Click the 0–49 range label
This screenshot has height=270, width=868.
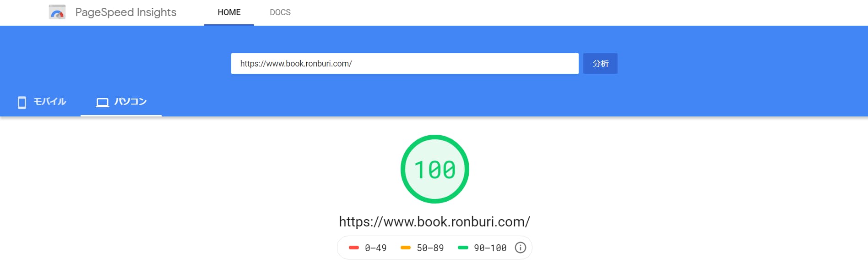pyautogui.click(x=376, y=248)
